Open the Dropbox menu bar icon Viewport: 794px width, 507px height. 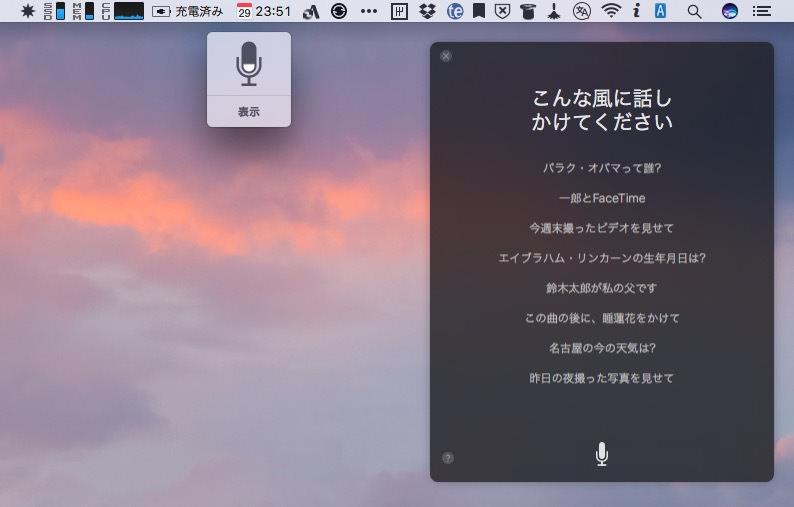click(428, 11)
